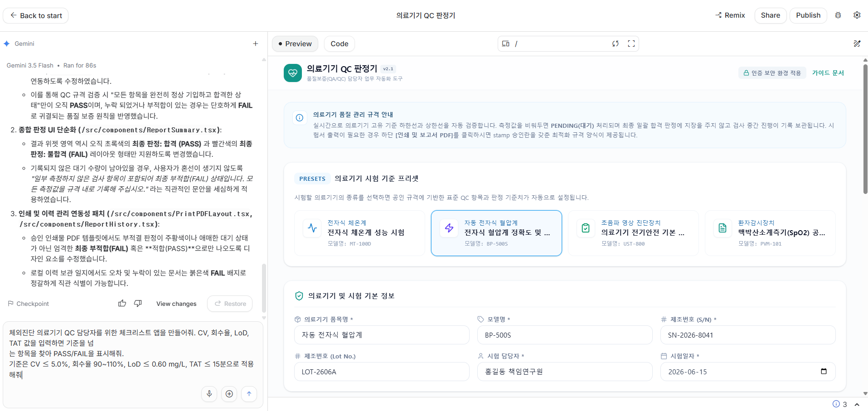The width and height of the screenshot is (868, 411).
Task: Click the Share button
Action: tap(770, 15)
